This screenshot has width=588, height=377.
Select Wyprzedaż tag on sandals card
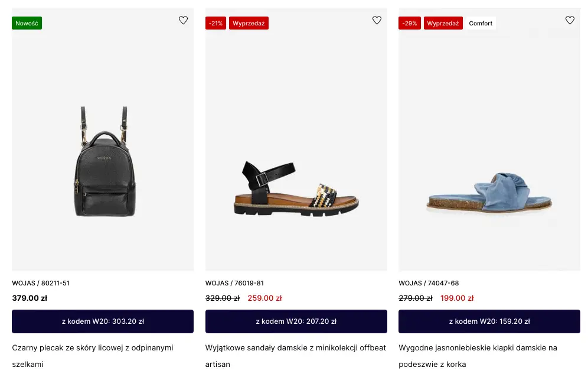point(249,23)
